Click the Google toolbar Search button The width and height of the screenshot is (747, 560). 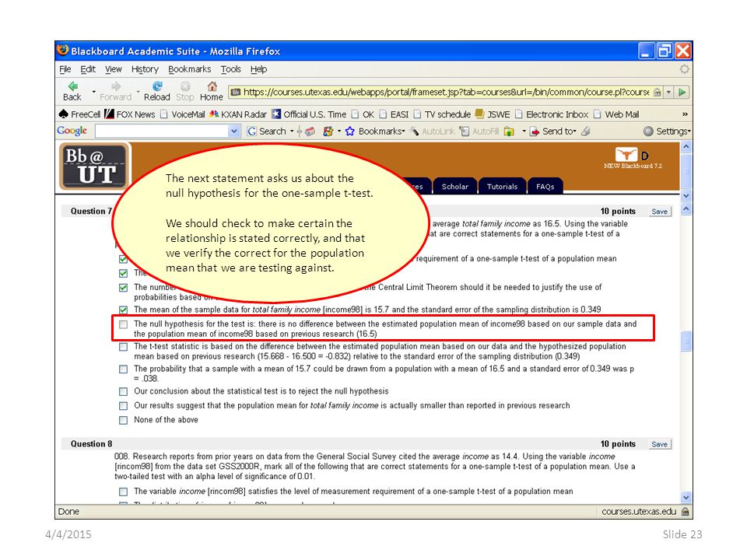click(266, 131)
